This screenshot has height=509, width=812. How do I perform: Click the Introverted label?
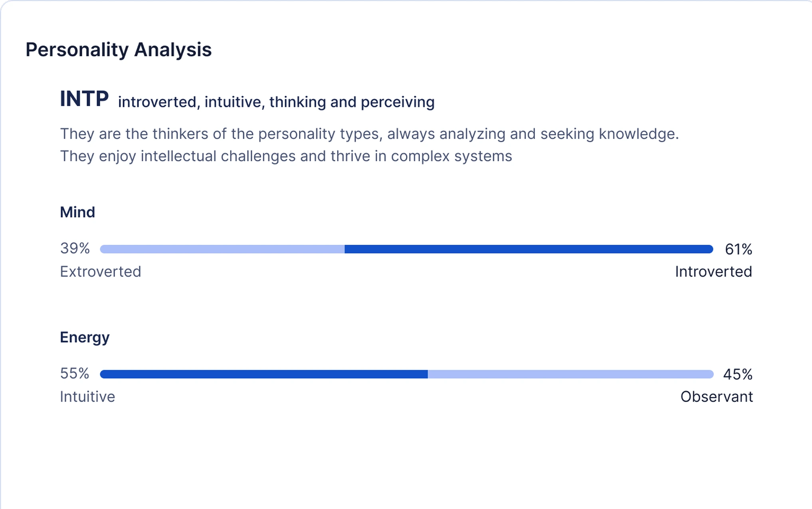pos(714,272)
